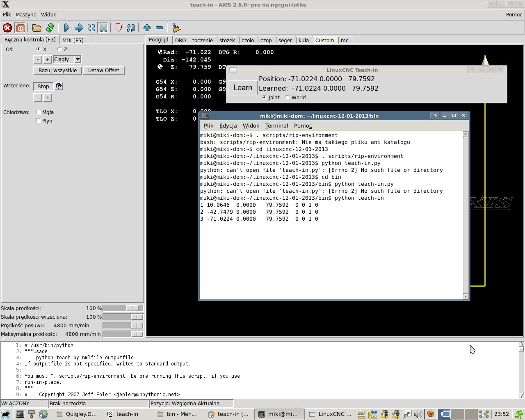The image size is (525, 420).
Task: Switch to bin - Men... taskbar window
Action: click(x=178, y=414)
